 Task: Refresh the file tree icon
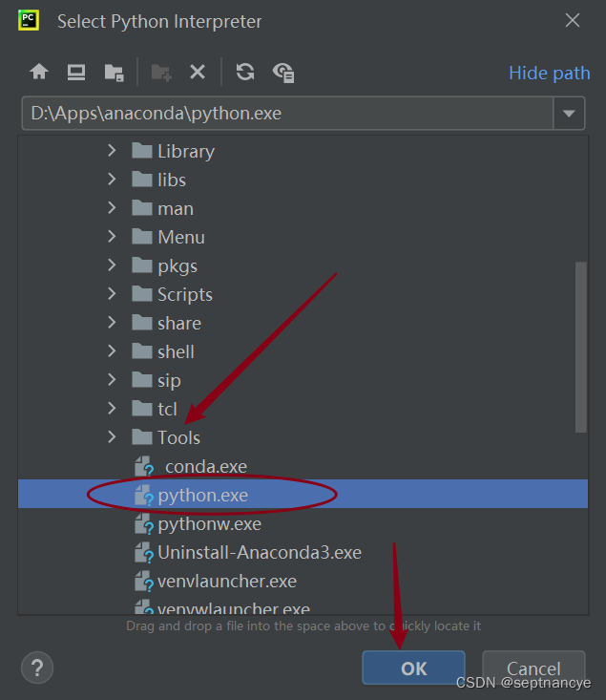[245, 72]
